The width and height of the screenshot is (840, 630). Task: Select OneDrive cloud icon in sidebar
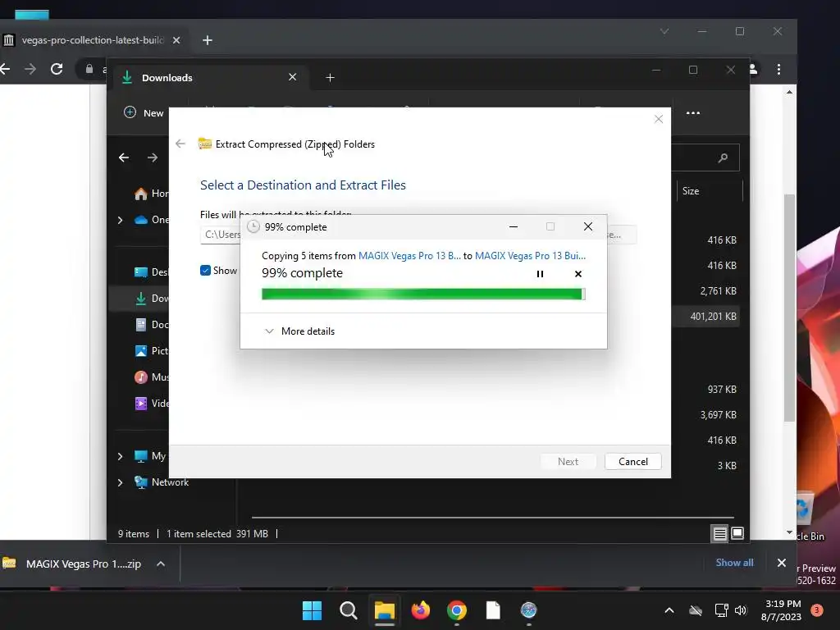141,220
